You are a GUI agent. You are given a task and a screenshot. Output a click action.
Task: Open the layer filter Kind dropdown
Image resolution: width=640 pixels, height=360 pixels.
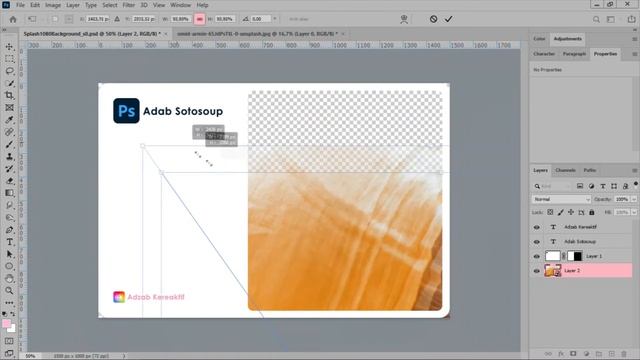pyautogui.click(x=553, y=186)
